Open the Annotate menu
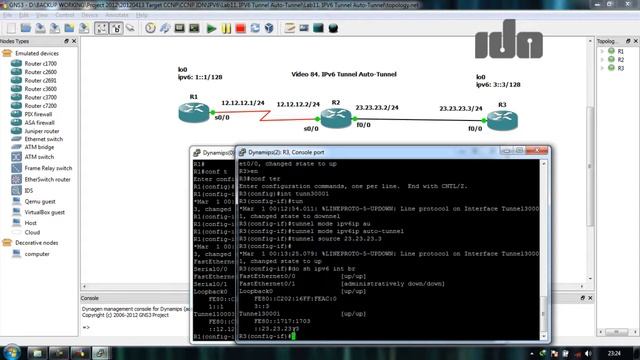This screenshot has width=640, height=360. click(117, 15)
